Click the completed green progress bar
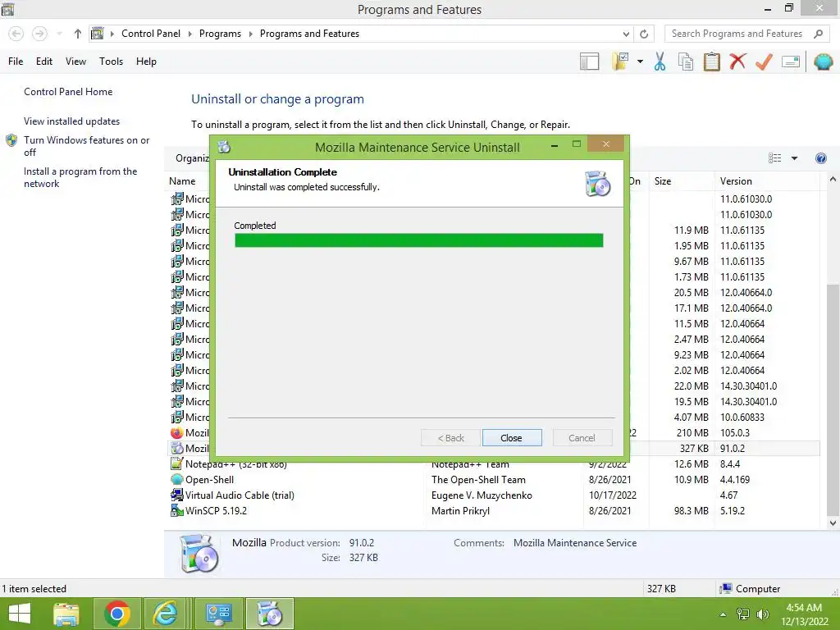The width and height of the screenshot is (840, 630). tap(419, 240)
